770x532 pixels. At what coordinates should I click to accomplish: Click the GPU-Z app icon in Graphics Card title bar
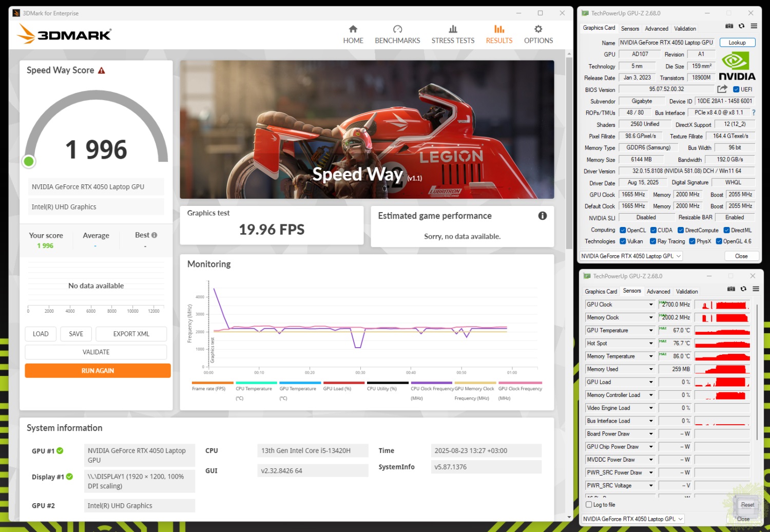click(x=585, y=13)
